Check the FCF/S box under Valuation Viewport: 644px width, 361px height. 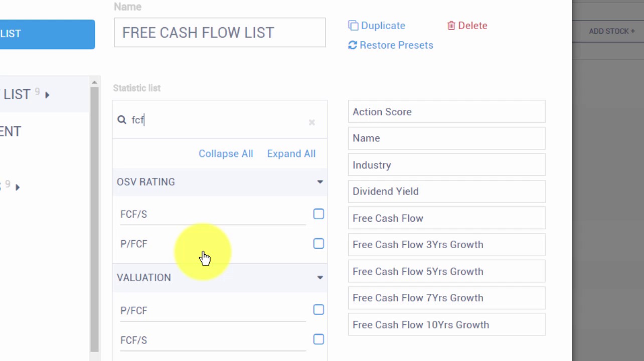point(318,339)
